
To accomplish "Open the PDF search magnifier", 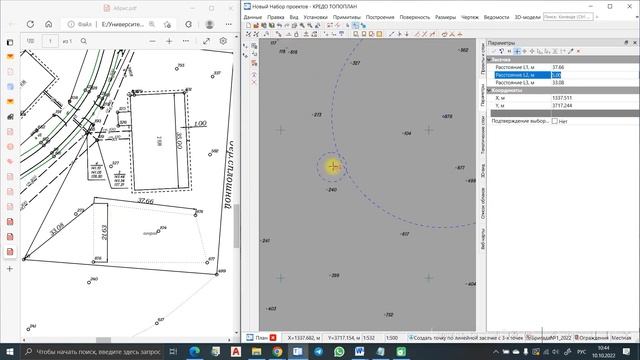I will [x=84, y=41].
